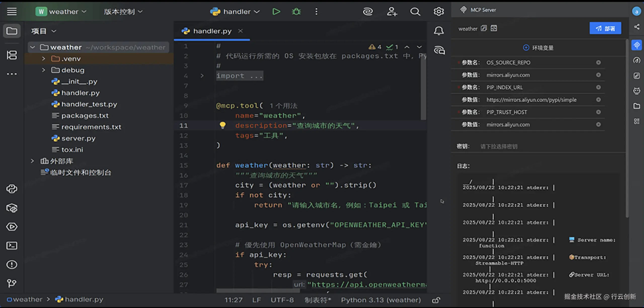Expand the .venv folder
644x308 pixels.
click(x=44, y=59)
